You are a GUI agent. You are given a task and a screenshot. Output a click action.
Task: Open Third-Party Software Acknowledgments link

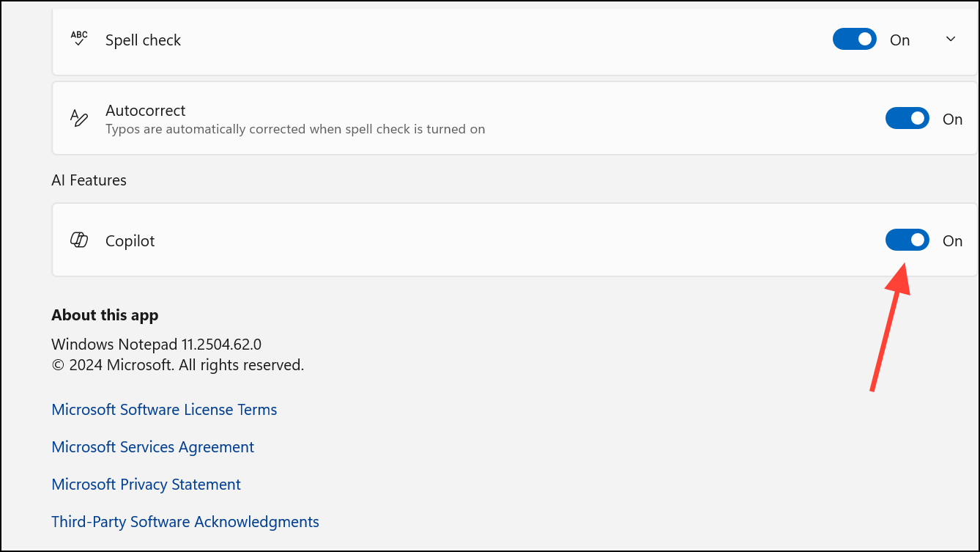[185, 522]
